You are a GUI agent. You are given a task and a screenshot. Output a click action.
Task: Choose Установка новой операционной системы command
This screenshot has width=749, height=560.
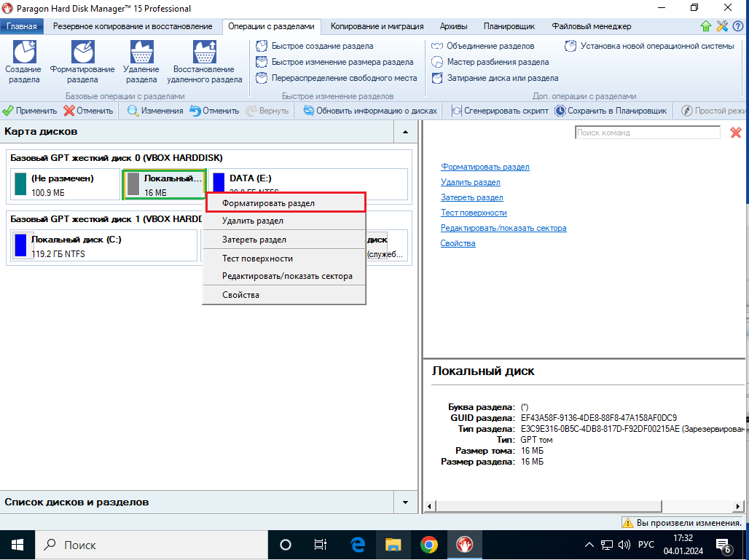649,47
